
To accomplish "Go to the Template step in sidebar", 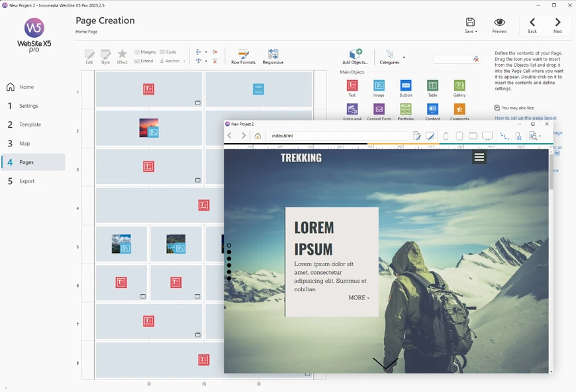I will point(30,124).
